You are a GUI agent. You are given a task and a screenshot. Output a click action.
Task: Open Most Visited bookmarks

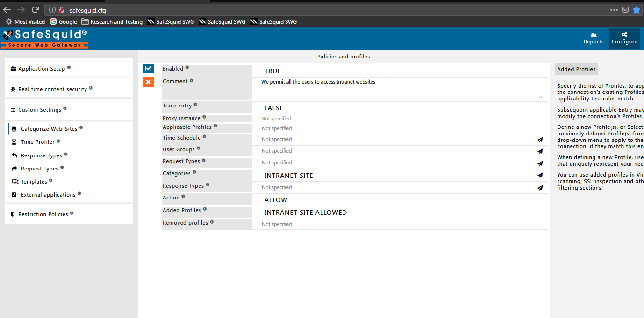tap(25, 21)
